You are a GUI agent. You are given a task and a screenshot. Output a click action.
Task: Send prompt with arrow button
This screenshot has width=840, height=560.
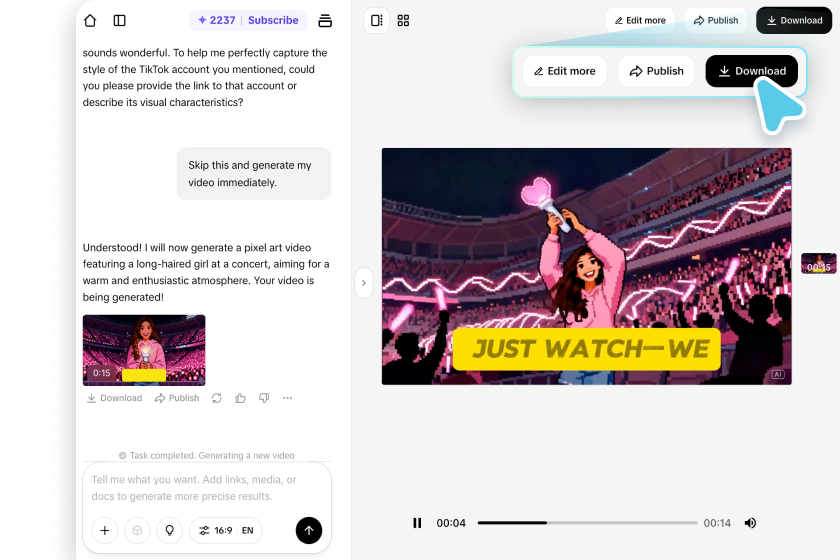pos(309,531)
